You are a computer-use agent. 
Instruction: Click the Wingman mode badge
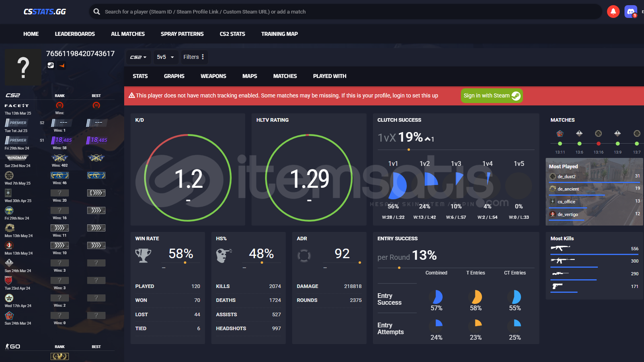(17, 158)
